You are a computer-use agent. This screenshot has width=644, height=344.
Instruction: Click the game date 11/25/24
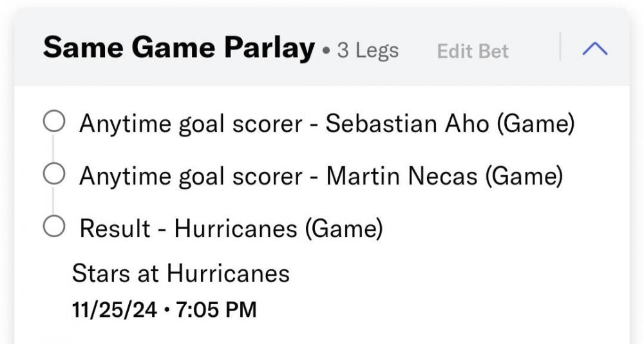tap(115, 310)
